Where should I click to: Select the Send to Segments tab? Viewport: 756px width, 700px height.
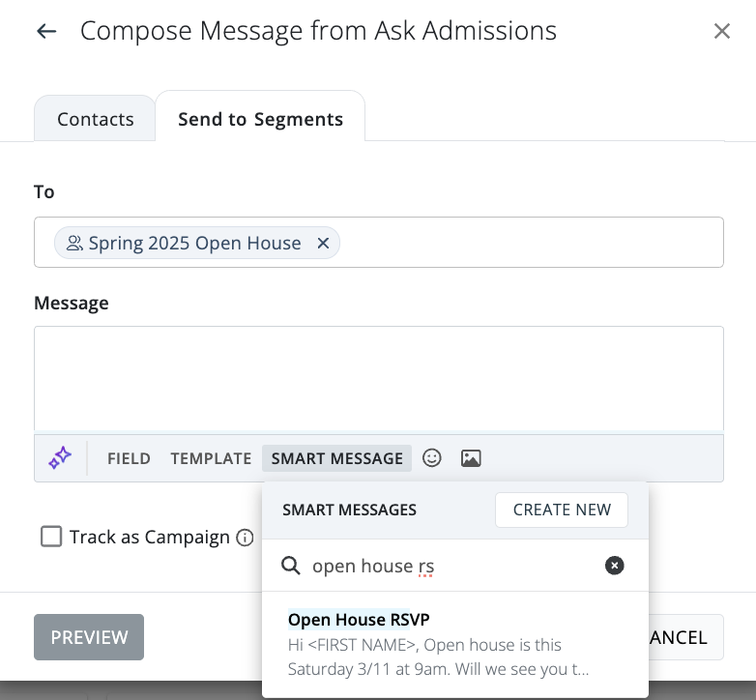pos(260,119)
